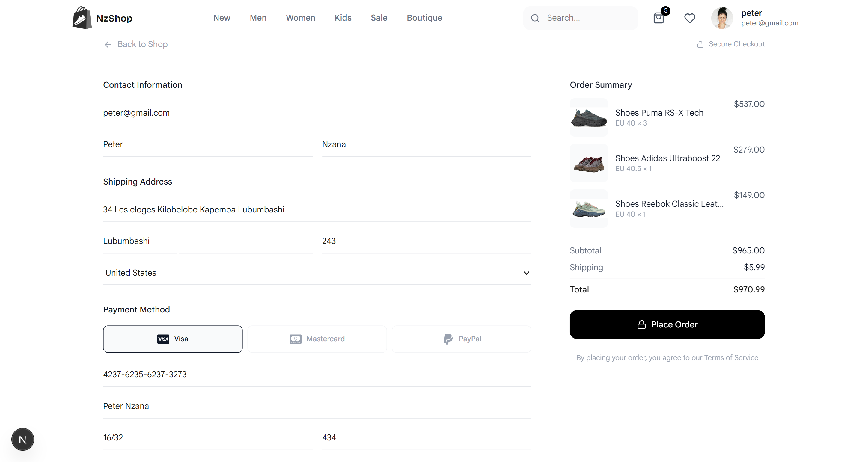This screenshot has height=462, width=868.
Task: Click the Secure Checkout label
Action: pyautogui.click(x=737, y=44)
